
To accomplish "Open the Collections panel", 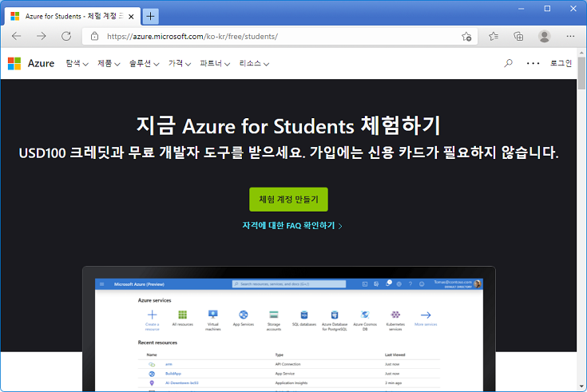I will pyautogui.click(x=518, y=36).
